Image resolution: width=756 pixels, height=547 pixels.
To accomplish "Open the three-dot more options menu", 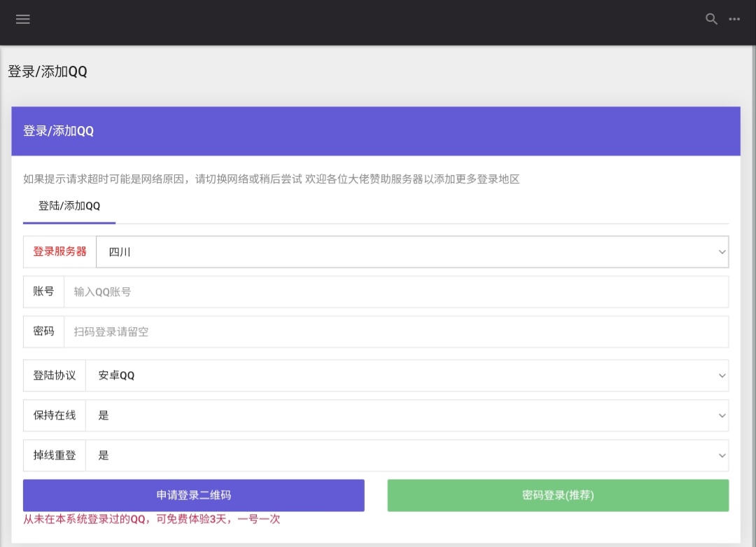I will click(x=734, y=20).
